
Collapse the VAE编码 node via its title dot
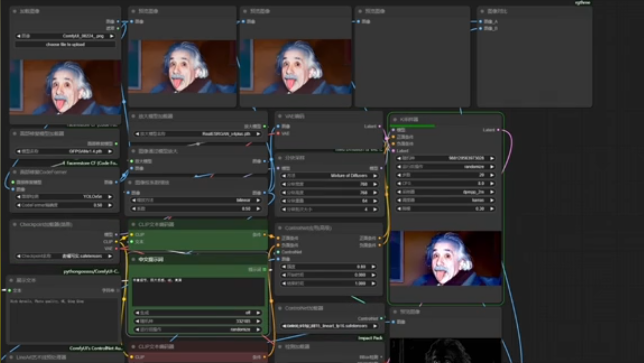(280, 117)
